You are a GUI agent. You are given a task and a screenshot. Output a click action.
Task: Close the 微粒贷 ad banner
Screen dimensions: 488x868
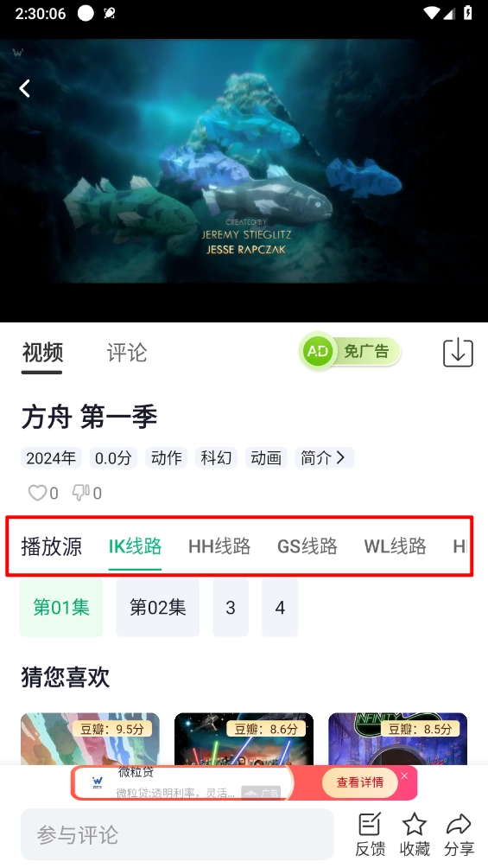pyautogui.click(x=405, y=776)
